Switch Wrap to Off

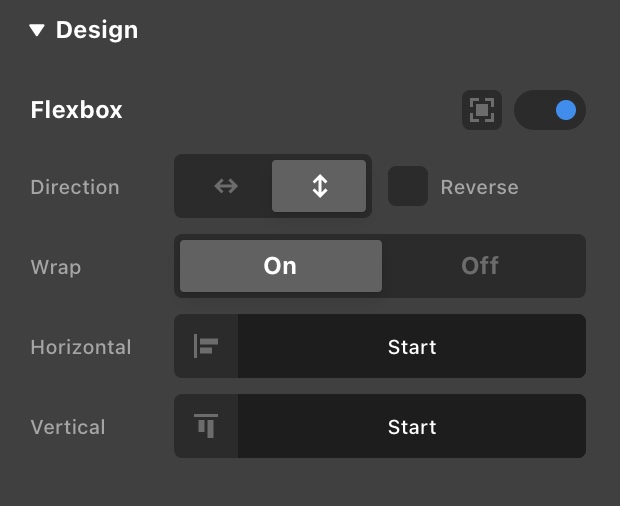(x=480, y=266)
